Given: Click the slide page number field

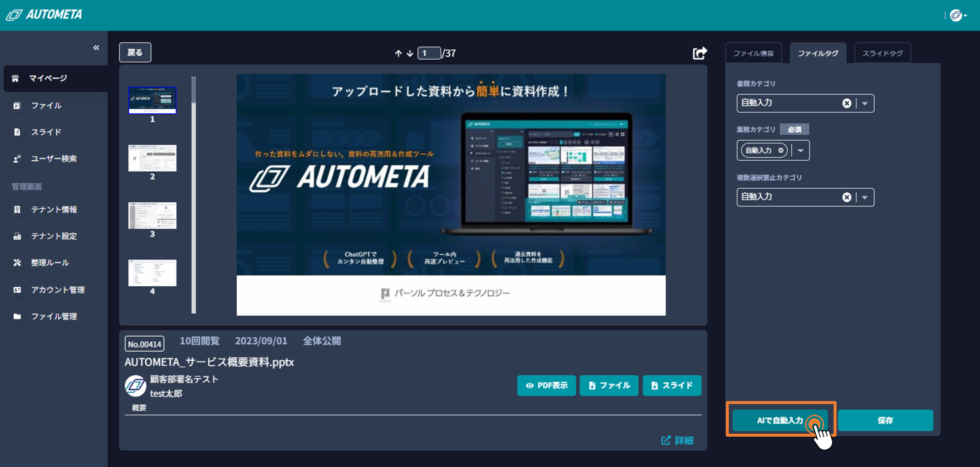Looking at the screenshot, I should tap(429, 53).
